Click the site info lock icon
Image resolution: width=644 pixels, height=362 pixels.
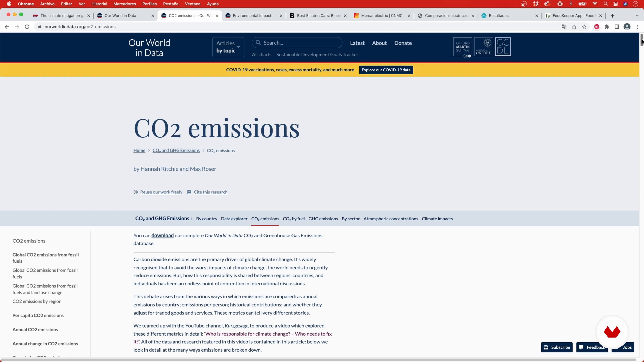click(40, 27)
